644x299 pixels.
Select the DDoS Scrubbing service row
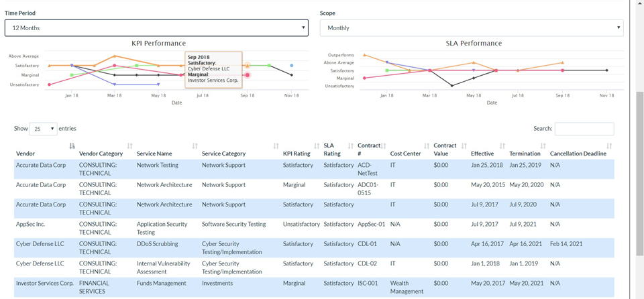pos(314,248)
